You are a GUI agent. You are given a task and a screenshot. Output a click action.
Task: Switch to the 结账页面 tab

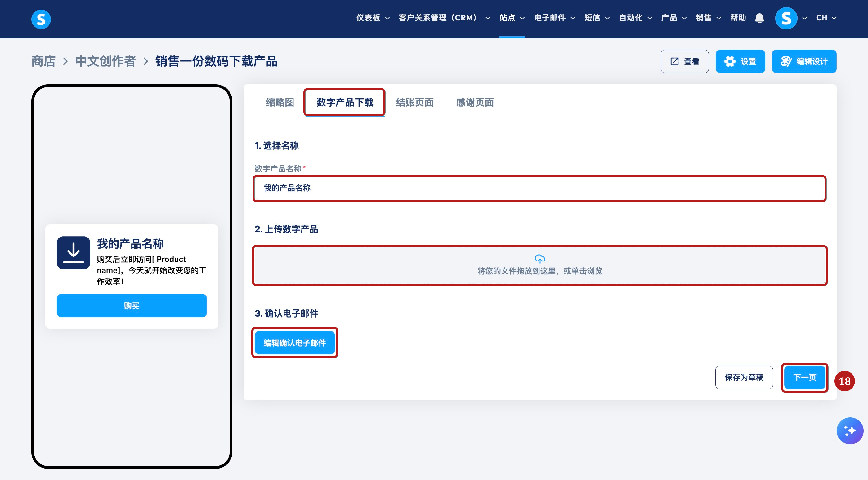point(414,102)
